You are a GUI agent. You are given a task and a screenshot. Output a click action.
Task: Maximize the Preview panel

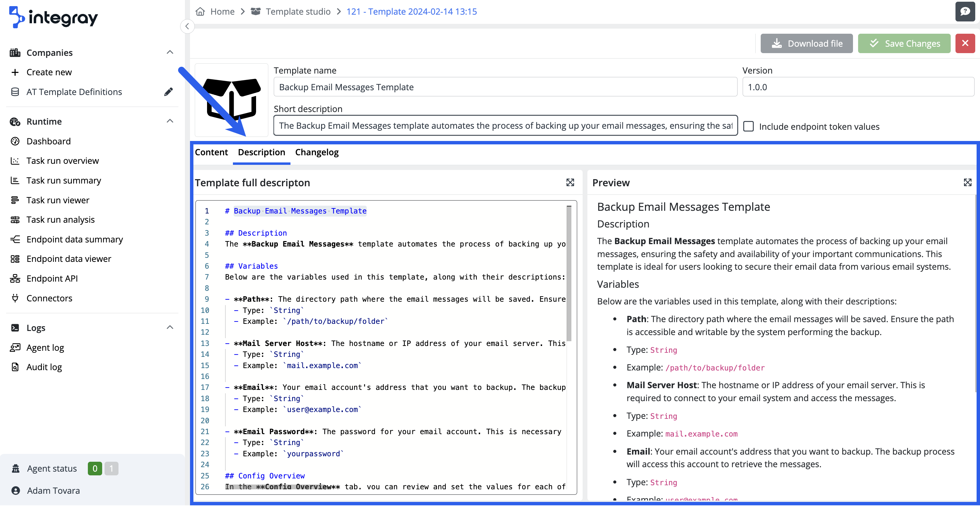[967, 183]
